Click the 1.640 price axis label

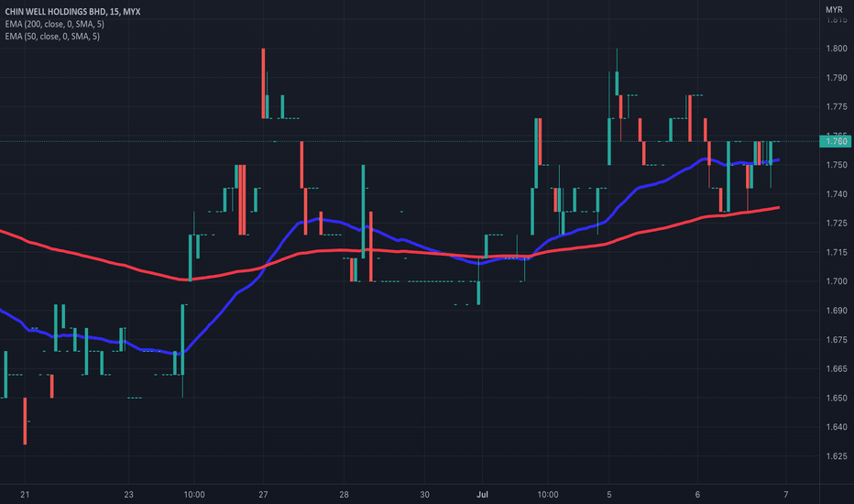[x=837, y=427]
